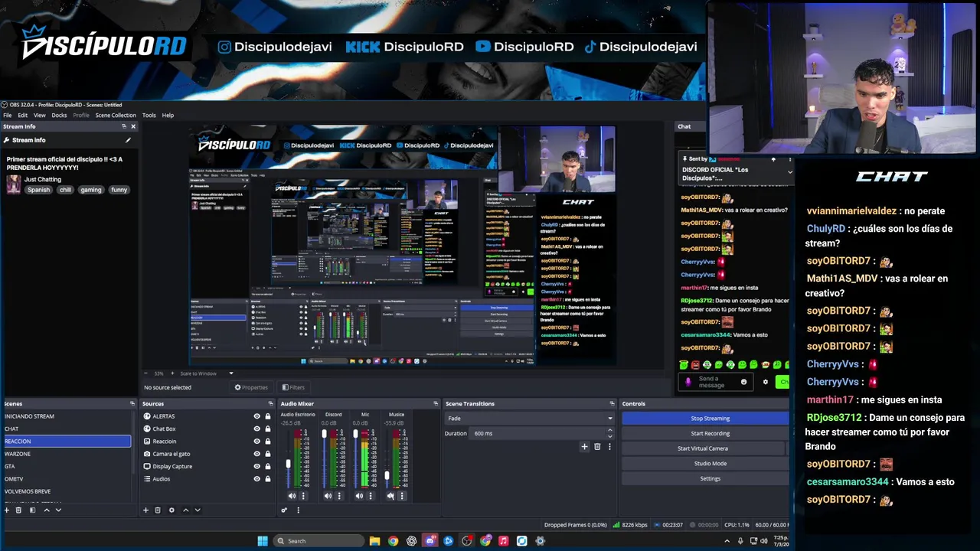Open the music app in the taskbar
This screenshot has height=551, width=980.
[x=503, y=541]
